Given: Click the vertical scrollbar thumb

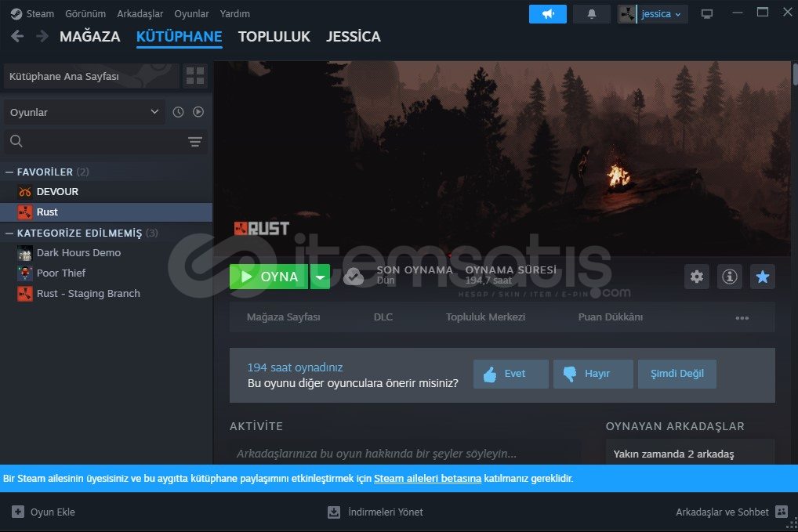Looking at the screenshot, I should coord(794,74).
